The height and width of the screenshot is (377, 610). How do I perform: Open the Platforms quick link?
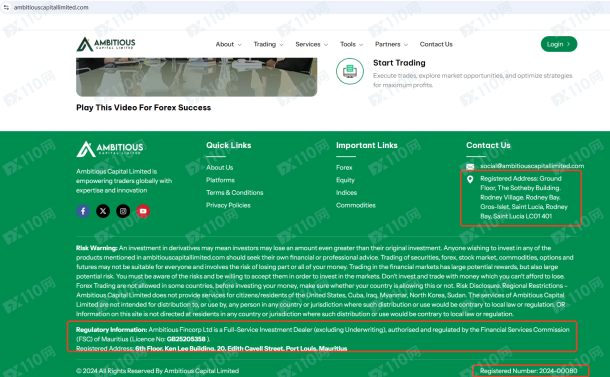(x=220, y=180)
